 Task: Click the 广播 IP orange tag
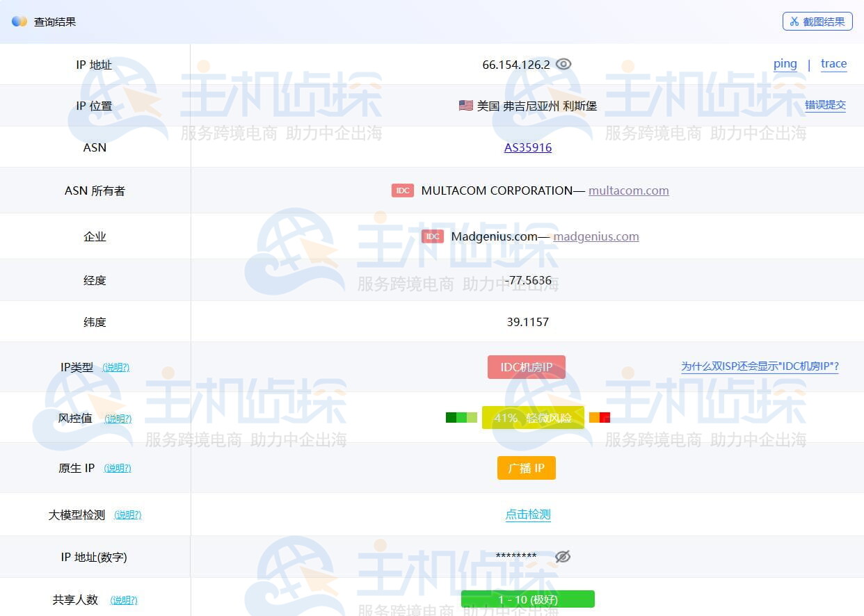[x=526, y=468]
